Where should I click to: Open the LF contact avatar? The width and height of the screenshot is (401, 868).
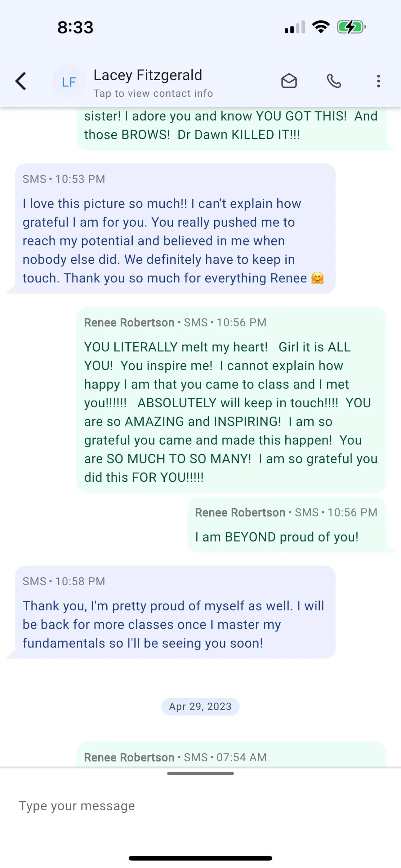[69, 81]
